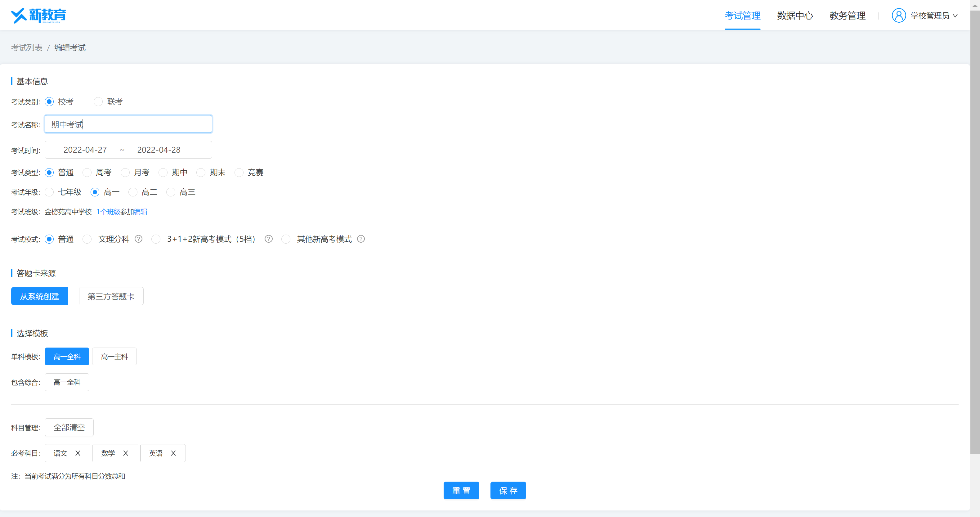Remove 语文 subject with its X icon
The width and height of the screenshot is (980, 517).
(x=78, y=453)
